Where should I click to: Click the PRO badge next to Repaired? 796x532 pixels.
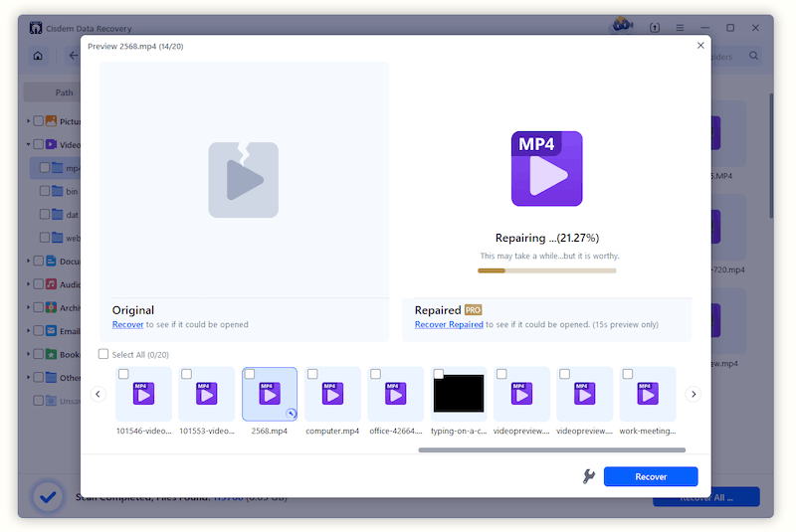pos(474,310)
